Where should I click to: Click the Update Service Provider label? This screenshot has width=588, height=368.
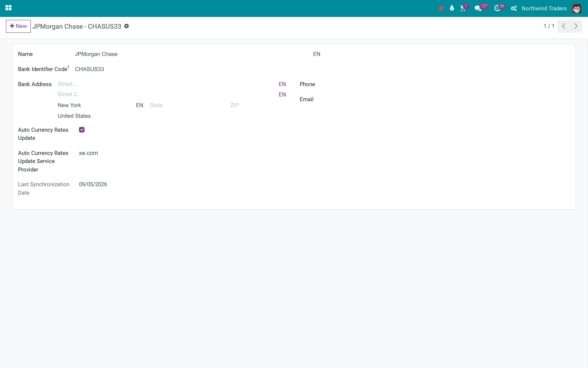(43, 161)
